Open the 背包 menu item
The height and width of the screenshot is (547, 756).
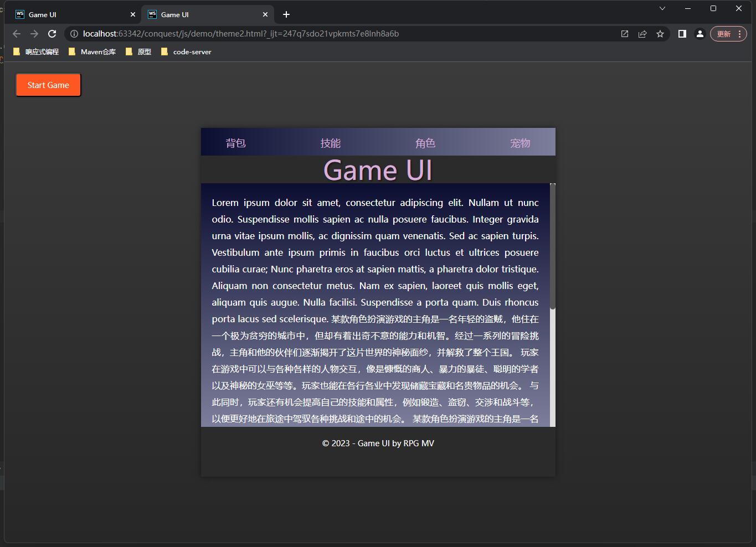point(235,143)
